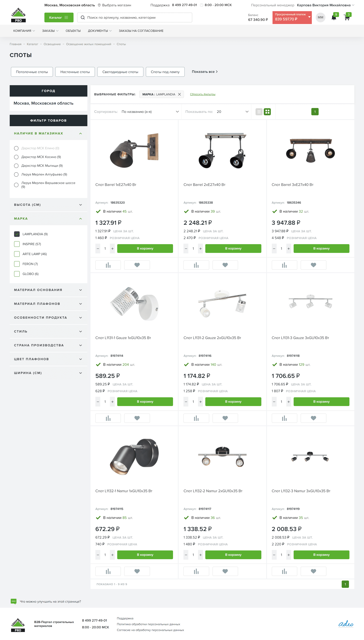Viewport: 364px width, 640px height.
Task: Expand the overdue payment dropdown arrow
Action: 309,17
